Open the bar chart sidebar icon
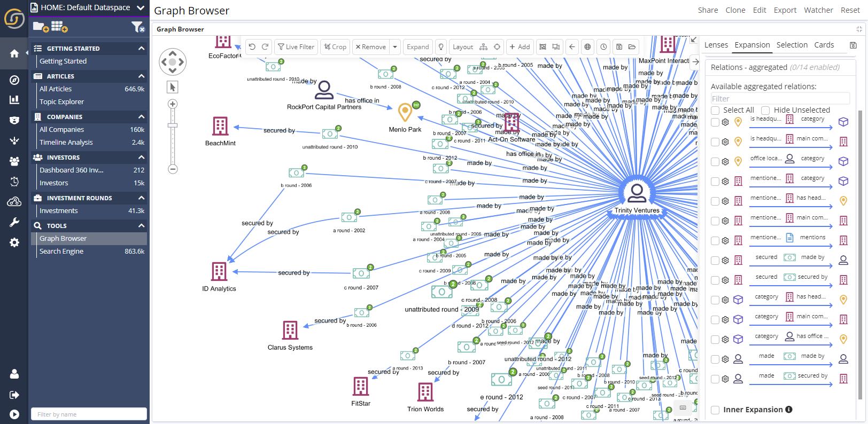 point(14,100)
